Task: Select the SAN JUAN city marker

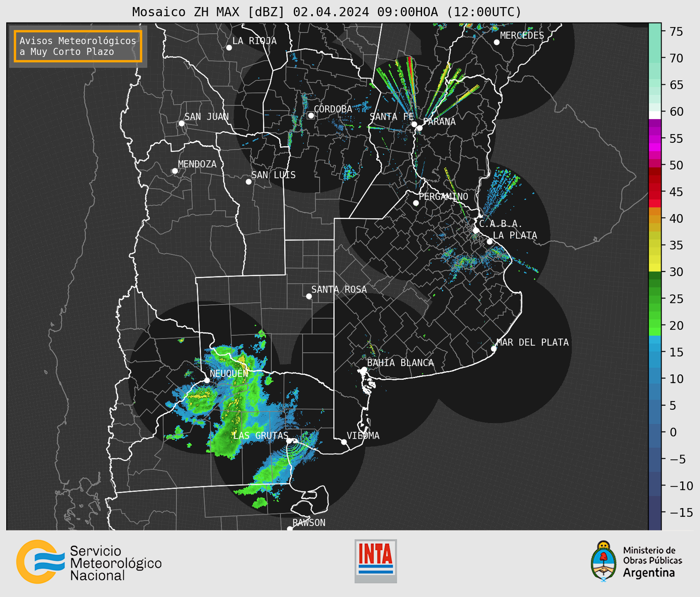Action: (x=181, y=123)
